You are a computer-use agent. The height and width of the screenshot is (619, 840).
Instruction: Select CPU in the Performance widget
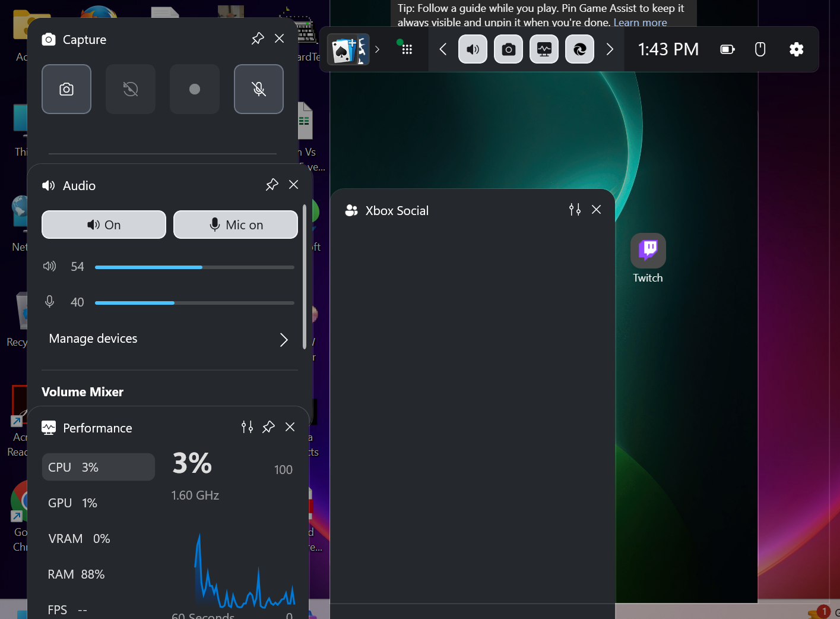(x=97, y=467)
